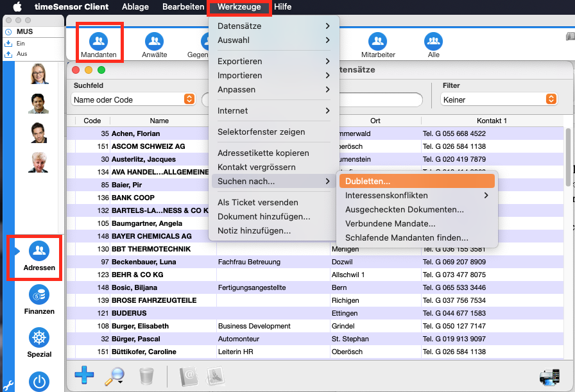Click the Aus check-out icon
575x392 pixels.
[8, 54]
